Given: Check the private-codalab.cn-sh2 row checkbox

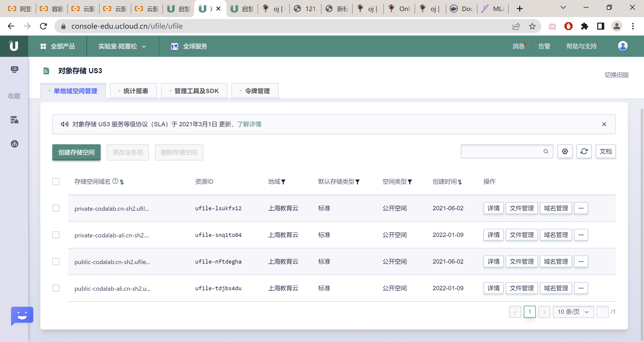Looking at the screenshot, I should pos(56,208).
